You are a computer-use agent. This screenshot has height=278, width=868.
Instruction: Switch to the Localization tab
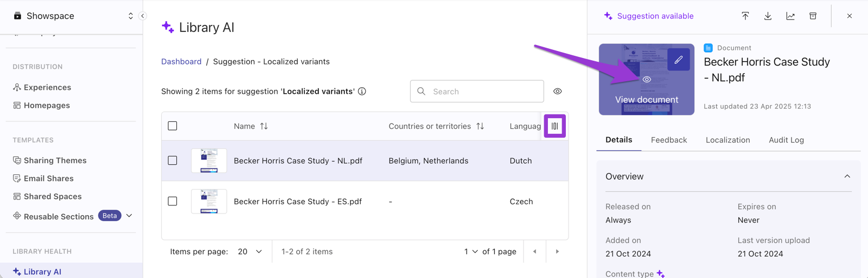pos(727,140)
